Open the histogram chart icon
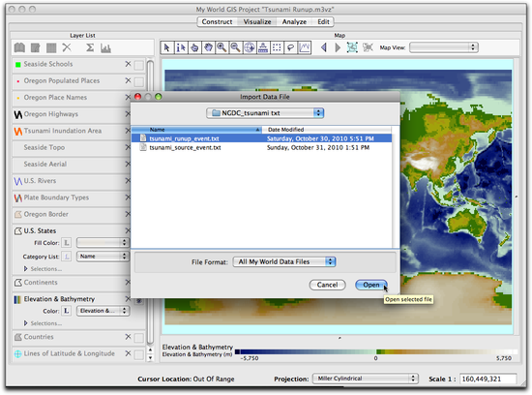532x395 pixels. 105,48
